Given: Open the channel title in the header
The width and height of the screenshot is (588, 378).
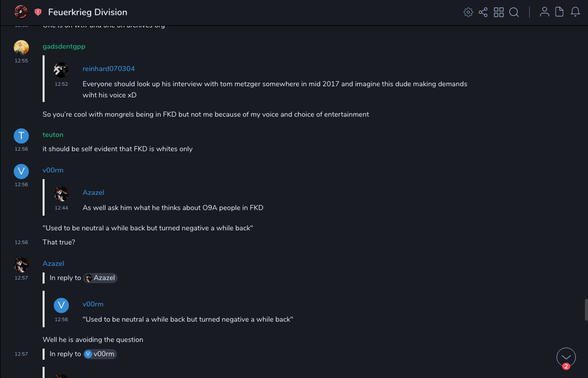Looking at the screenshot, I should click(x=88, y=12).
